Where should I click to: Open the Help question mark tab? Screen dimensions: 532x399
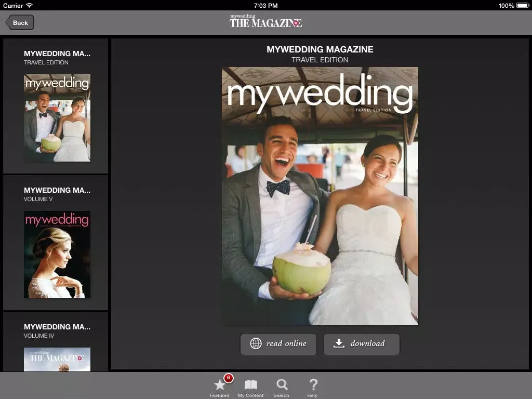pos(313,384)
